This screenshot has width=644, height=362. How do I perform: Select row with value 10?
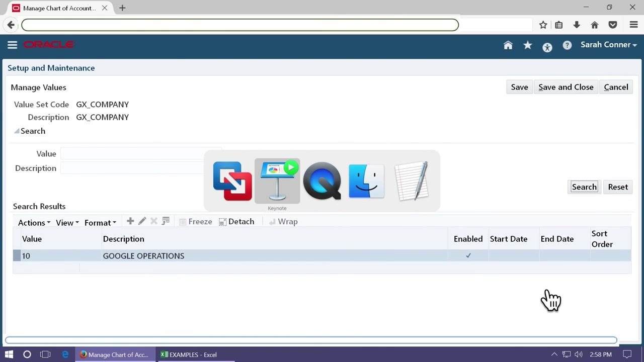322,256
